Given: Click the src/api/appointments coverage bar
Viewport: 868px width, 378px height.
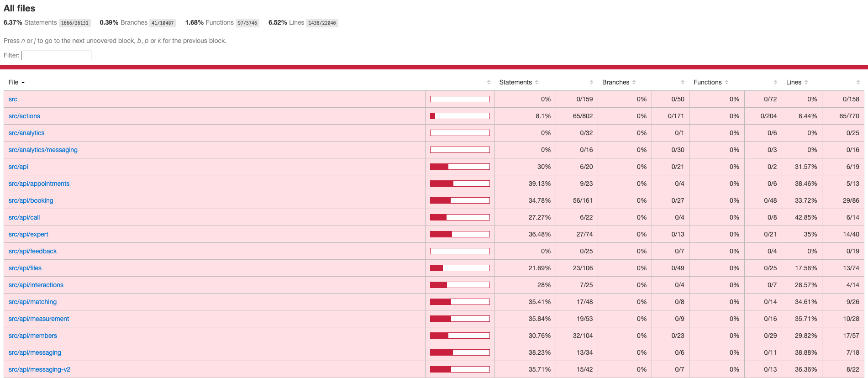Looking at the screenshot, I should click(x=460, y=184).
